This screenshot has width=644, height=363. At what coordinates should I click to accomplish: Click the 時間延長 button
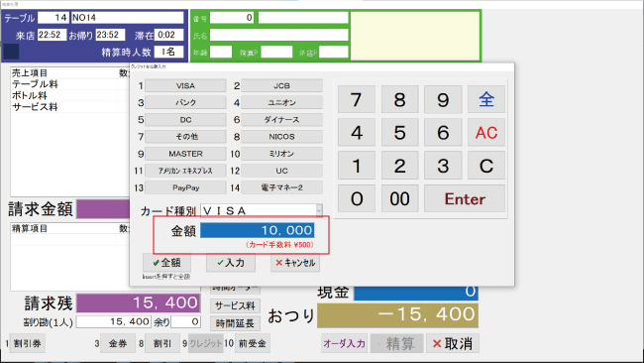(x=236, y=323)
